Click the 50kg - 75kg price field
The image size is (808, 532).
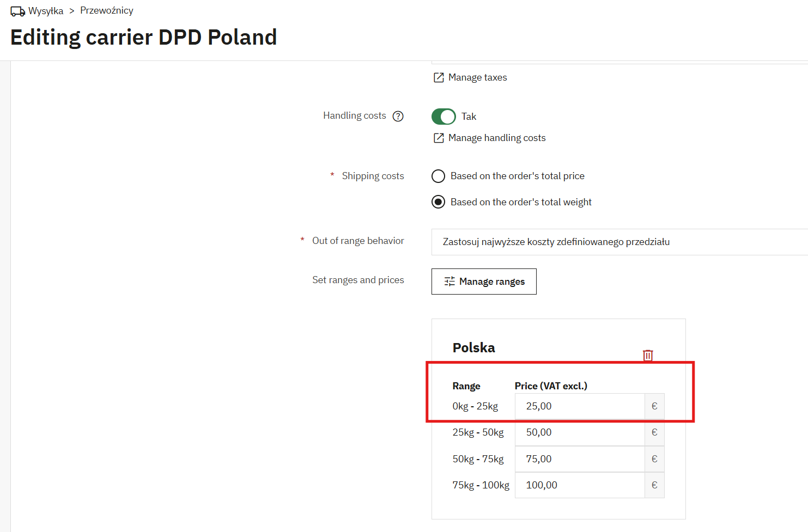[x=580, y=459]
